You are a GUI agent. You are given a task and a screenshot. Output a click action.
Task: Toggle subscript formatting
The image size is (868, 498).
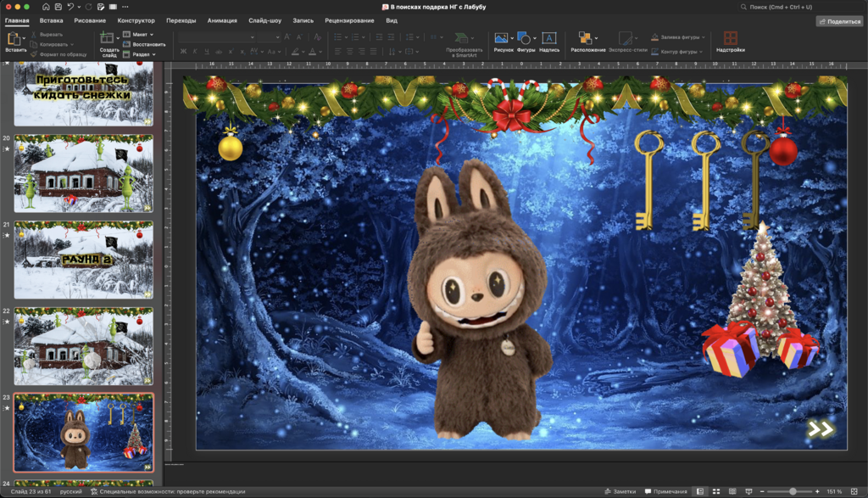point(242,52)
